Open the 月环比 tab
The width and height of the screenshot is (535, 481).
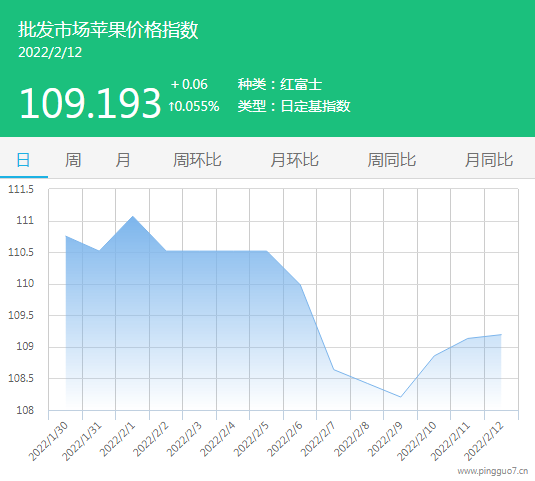point(294,160)
